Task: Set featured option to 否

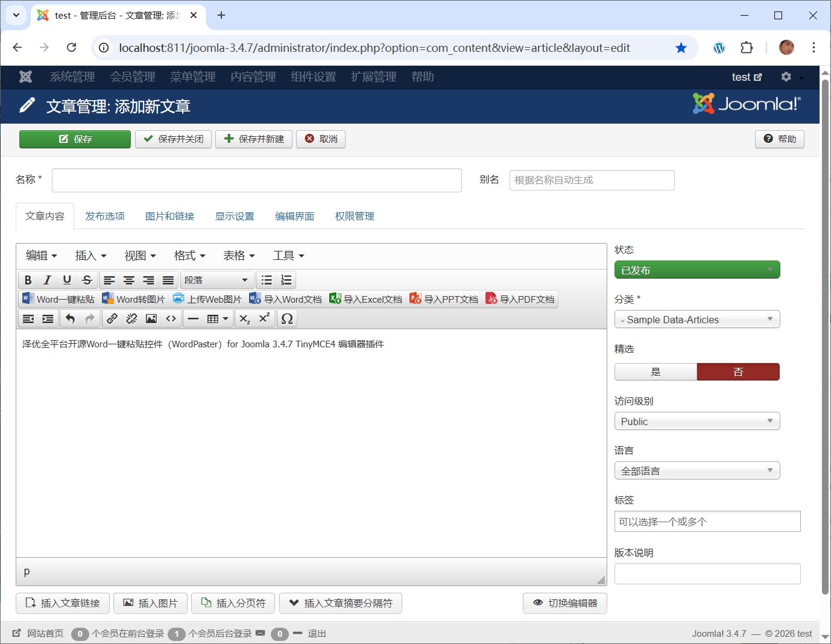Action: pyautogui.click(x=738, y=372)
